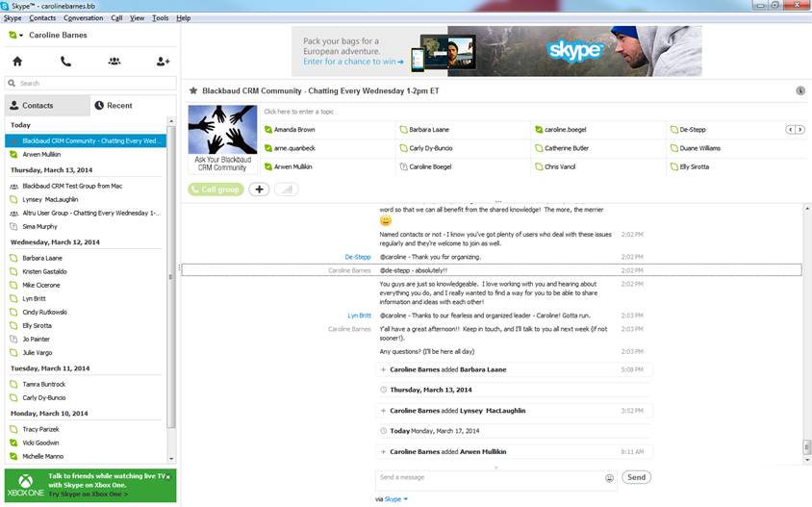
Task: Click 'Try Skype on Xbox One' link
Action: (x=89, y=494)
